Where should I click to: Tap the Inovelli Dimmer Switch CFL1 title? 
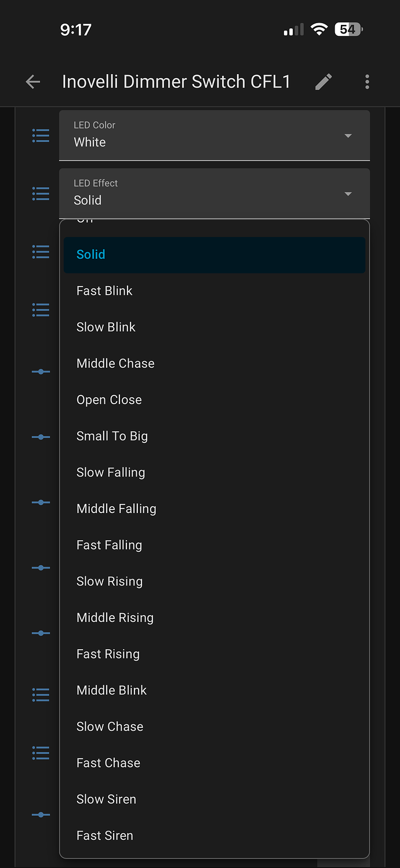point(176,82)
